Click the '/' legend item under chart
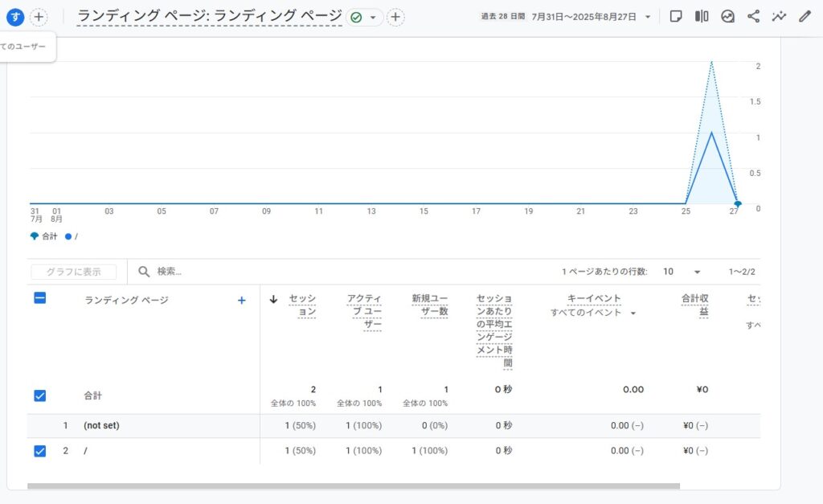823x504 pixels. pos(72,236)
